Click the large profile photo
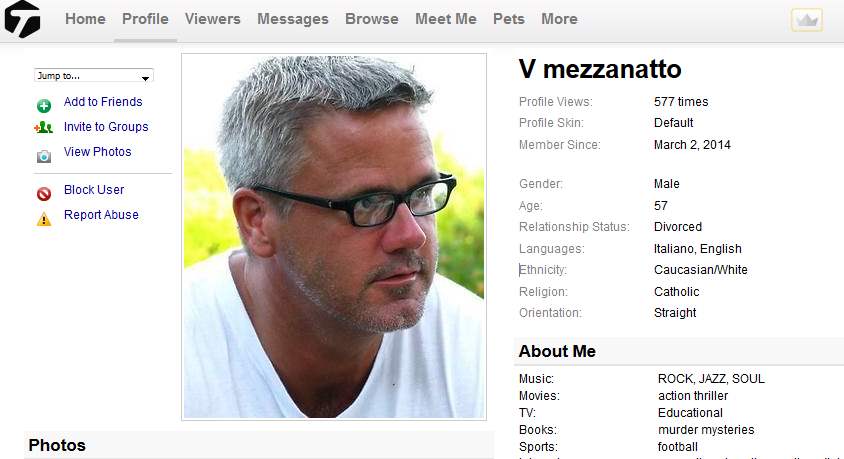Image resolution: width=844 pixels, height=459 pixels. (x=334, y=237)
